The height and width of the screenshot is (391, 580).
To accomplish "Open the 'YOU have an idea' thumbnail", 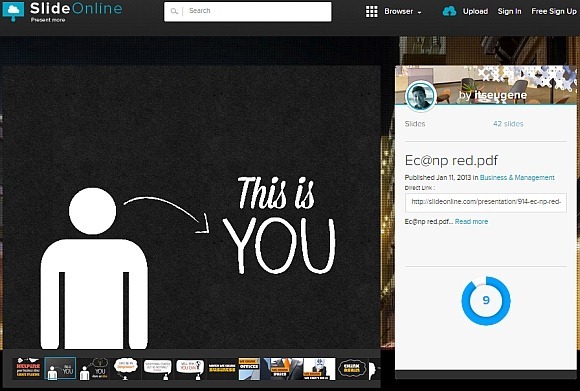I will click(93, 368).
